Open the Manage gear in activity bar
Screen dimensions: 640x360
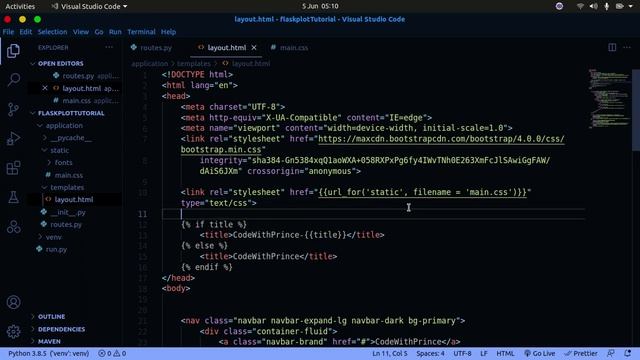click(x=13, y=331)
